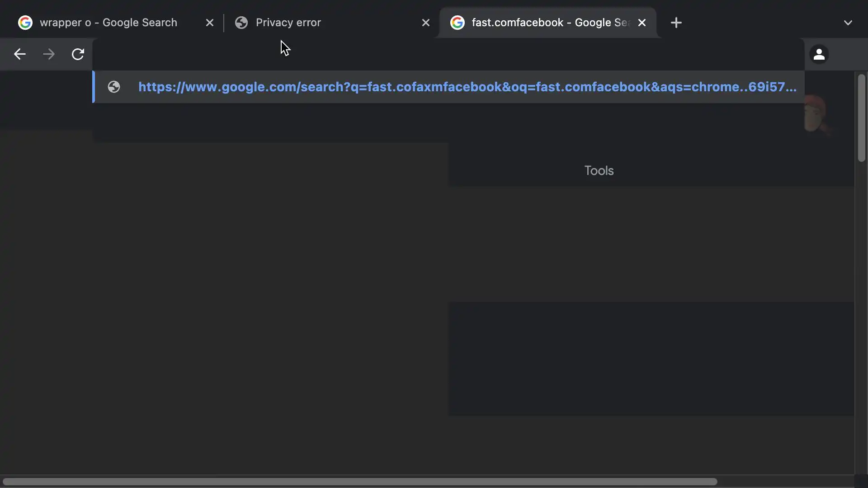Click the back navigation arrow
Screen dimensions: 868x488
(x=19, y=54)
